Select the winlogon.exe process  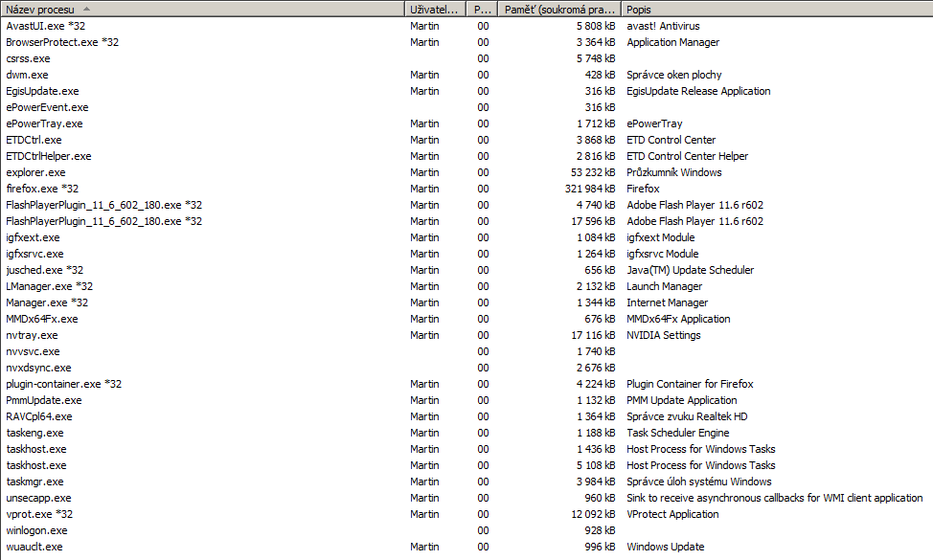coord(37,530)
